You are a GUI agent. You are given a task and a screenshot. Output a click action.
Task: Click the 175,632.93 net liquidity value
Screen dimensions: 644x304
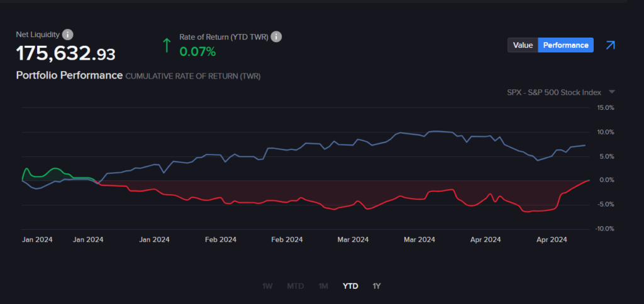click(x=65, y=54)
